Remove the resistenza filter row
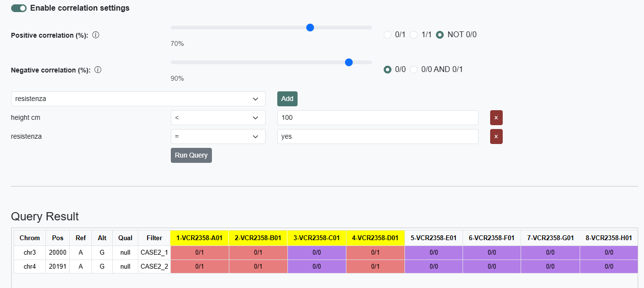 click(496, 137)
